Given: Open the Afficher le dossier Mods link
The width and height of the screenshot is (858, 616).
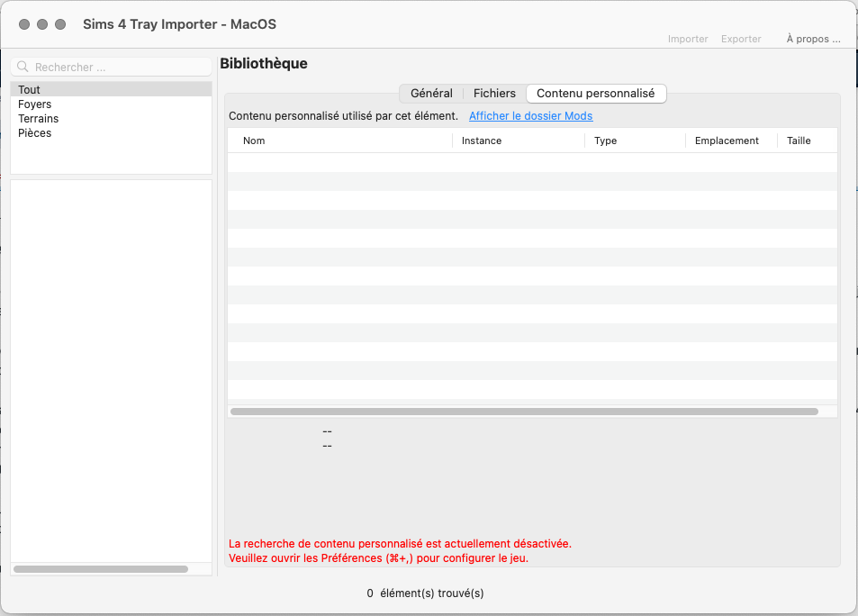Looking at the screenshot, I should [x=531, y=116].
